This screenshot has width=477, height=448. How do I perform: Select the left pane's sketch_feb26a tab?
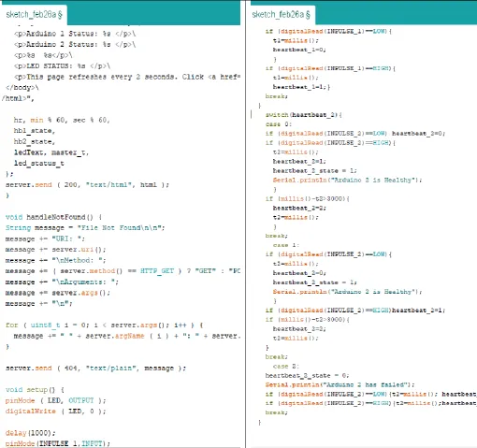click(x=34, y=15)
